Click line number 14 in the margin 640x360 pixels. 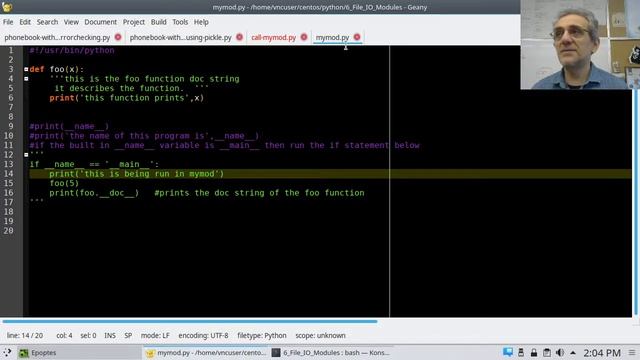9,174
